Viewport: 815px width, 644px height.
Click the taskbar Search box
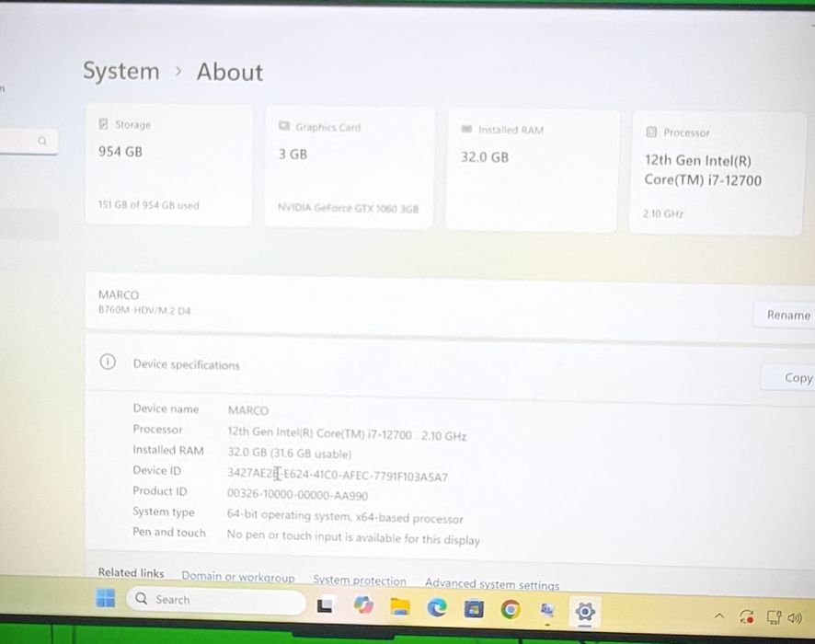pos(216,600)
